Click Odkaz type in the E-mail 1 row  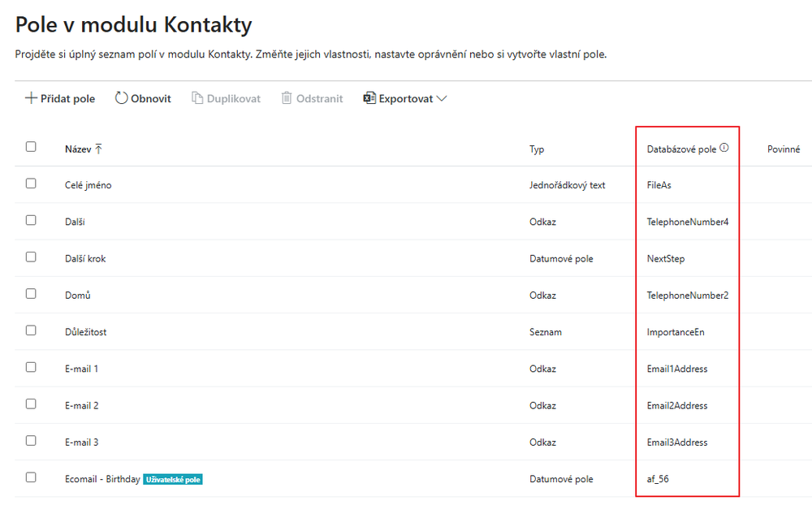pos(542,369)
